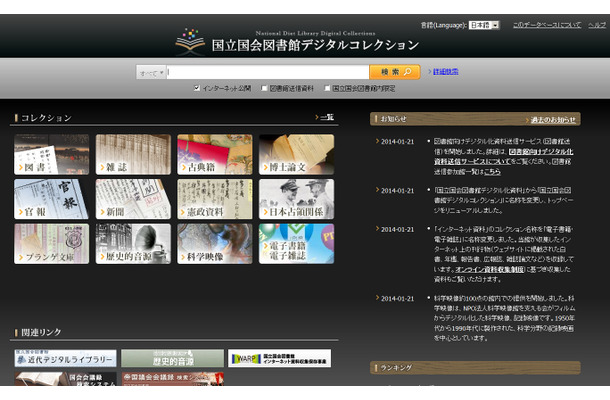
Task: Click the orange 検索 search button
Action: [x=395, y=72]
